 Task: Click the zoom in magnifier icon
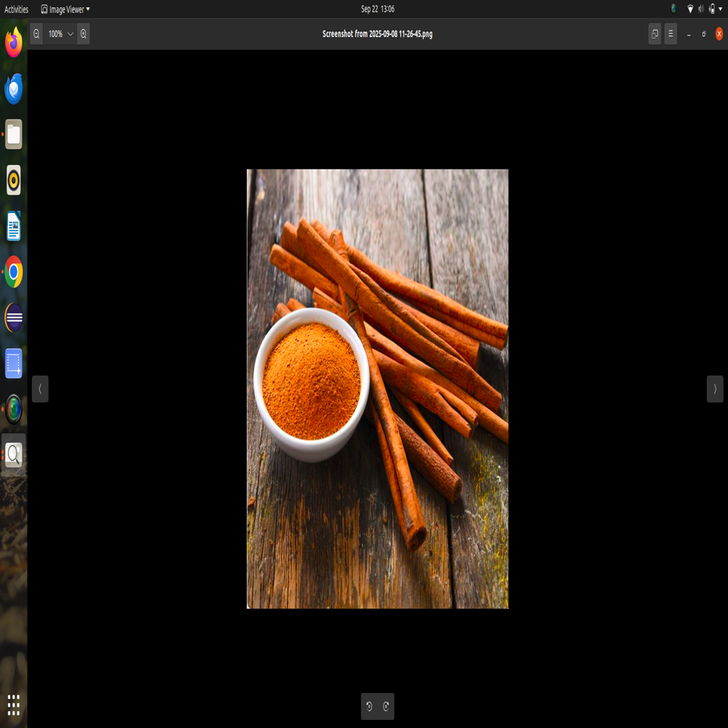pos(83,34)
